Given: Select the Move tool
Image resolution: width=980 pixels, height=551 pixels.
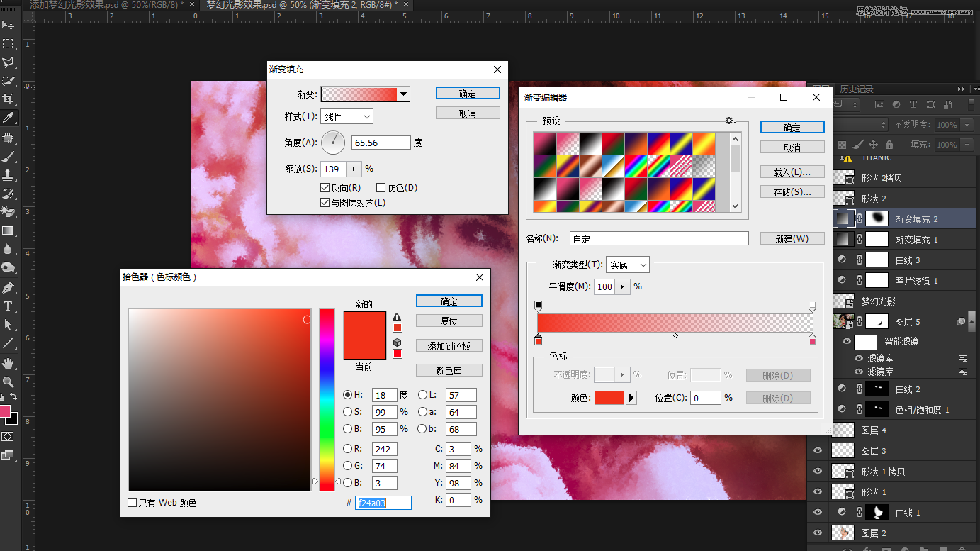Looking at the screenshot, I should click(8, 26).
